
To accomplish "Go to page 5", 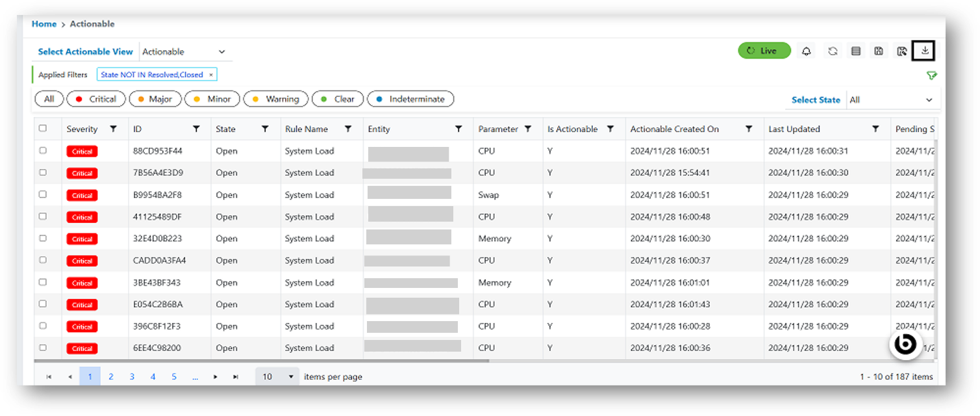I will click(174, 376).
